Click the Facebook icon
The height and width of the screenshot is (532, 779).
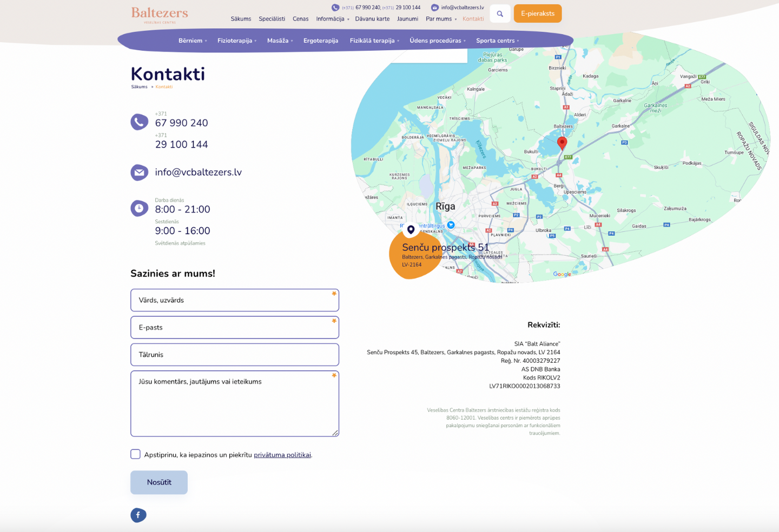(138, 515)
